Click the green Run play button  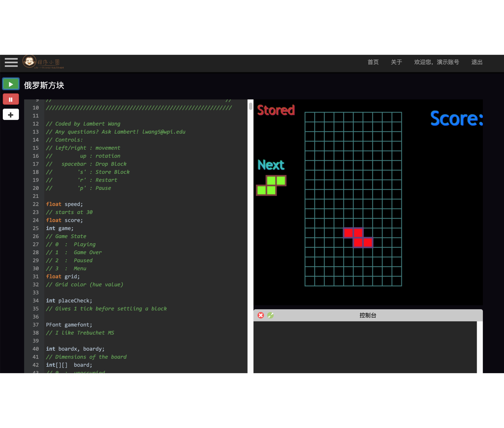[x=11, y=84]
